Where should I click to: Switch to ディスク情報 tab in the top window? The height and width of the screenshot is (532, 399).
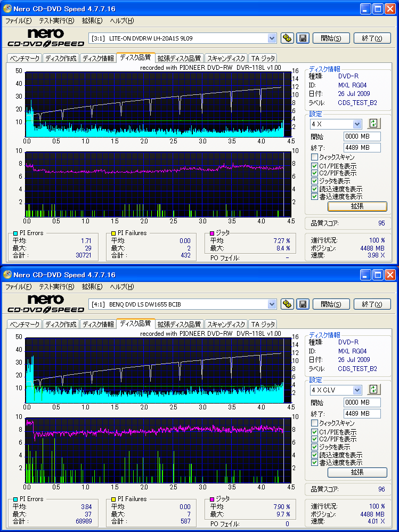coord(98,58)
